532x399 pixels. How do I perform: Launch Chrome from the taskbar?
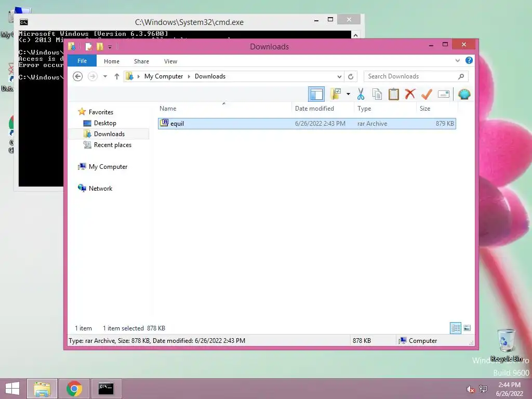[x=74, y=389]
